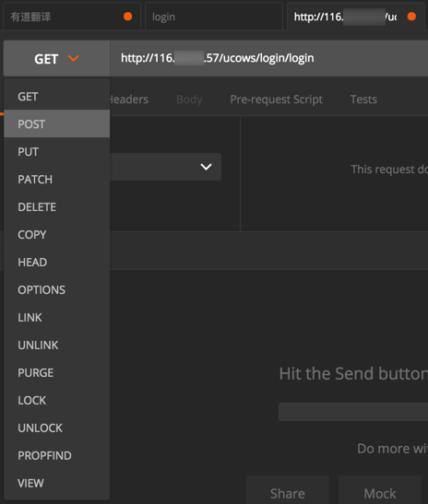Switch to Pre-request Script tab
Viewport: 428px width, 504px height.
(276, 100)
